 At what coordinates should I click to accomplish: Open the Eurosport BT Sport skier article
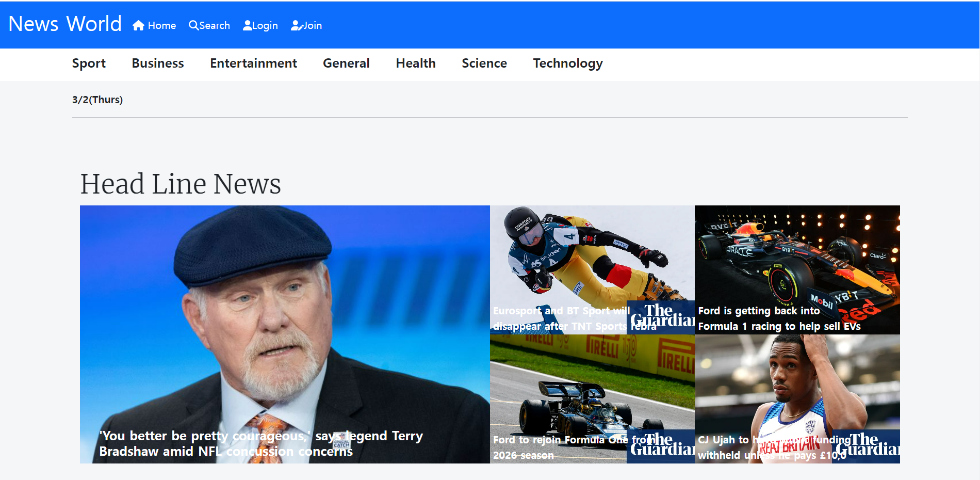coord(592,270)
